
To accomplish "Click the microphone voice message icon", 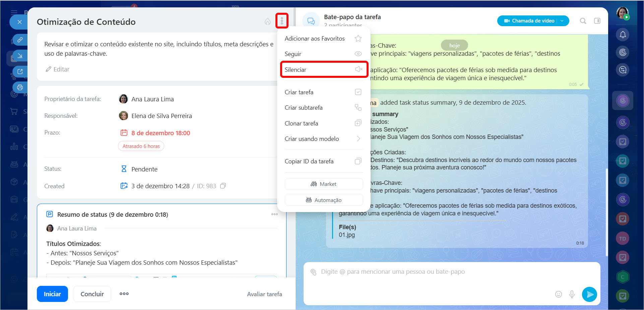I will [572, 294].
